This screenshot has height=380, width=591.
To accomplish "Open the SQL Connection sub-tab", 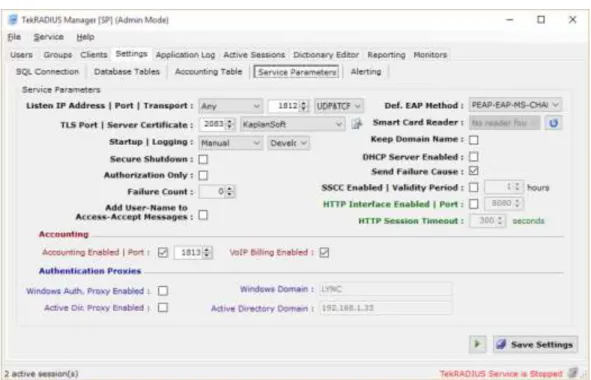I will [x=47, y=72].
